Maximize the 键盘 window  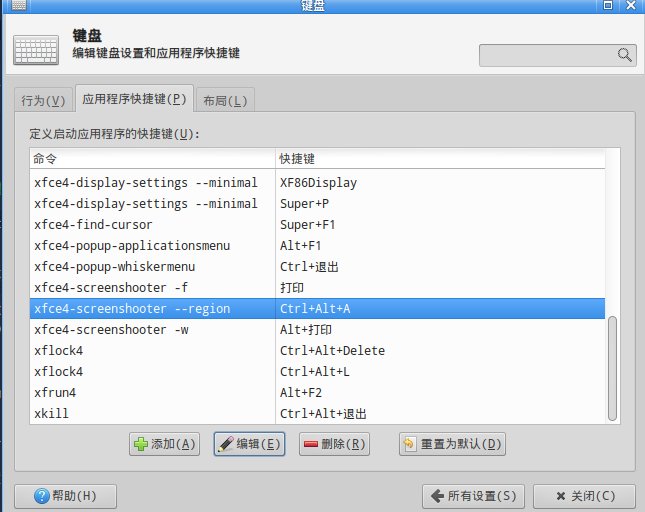click(x=608, y=5)
